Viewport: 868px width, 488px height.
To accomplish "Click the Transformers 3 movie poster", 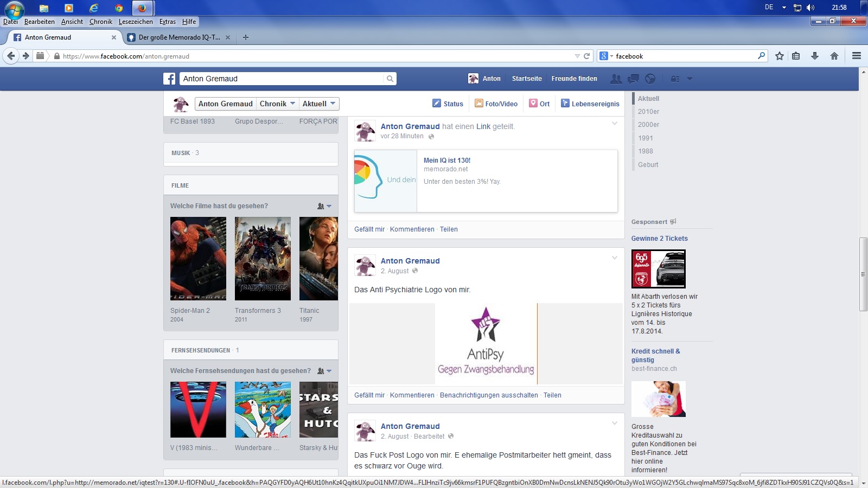I will click(x=263, y=259).
